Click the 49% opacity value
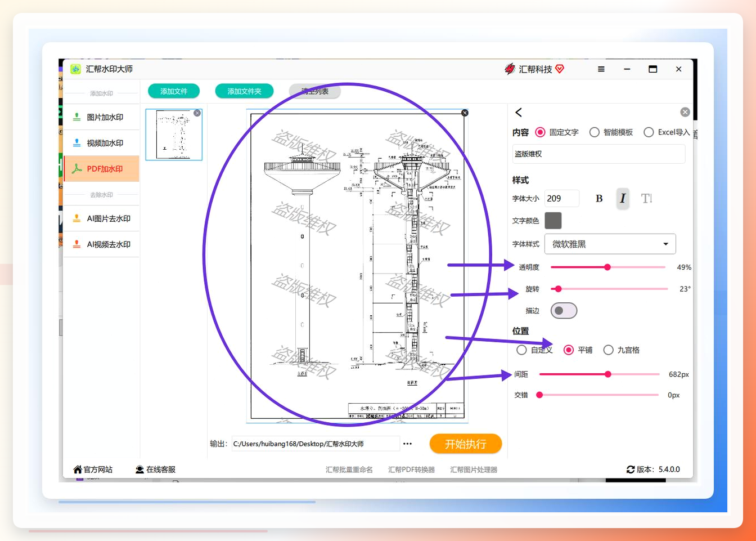Screen dimensions: 756x541 point(684,267)
